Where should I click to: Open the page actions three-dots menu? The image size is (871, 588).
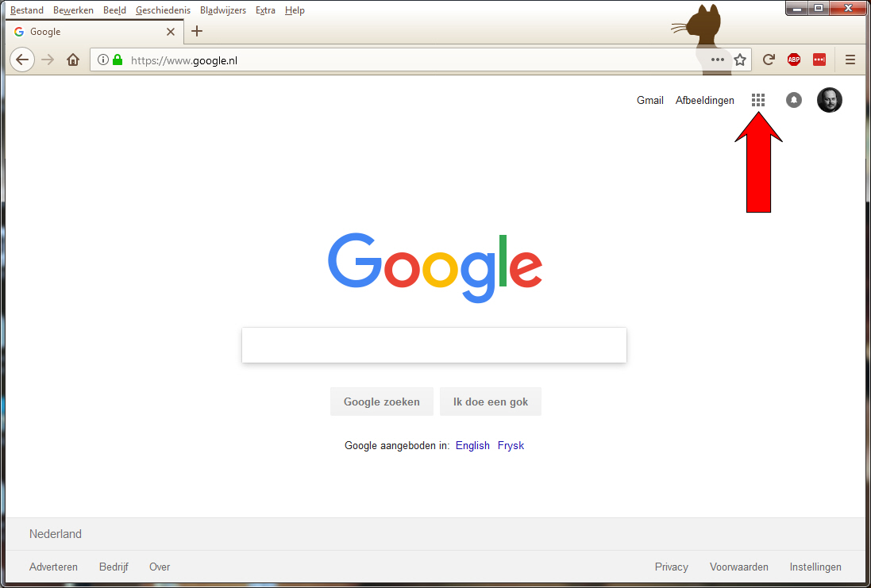718,60
